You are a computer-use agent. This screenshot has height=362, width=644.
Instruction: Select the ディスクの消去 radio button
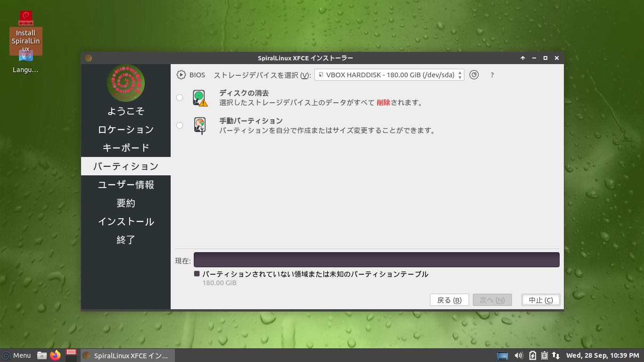[x=180, y=98]
